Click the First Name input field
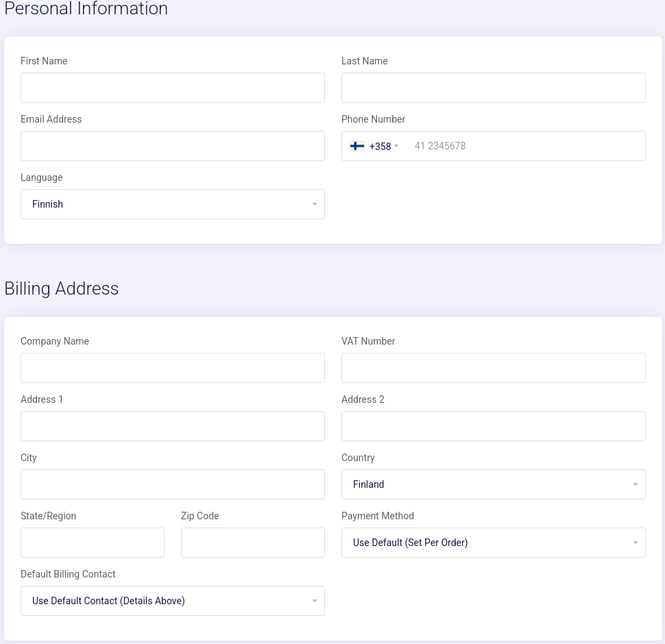This screenshot has height=644, width=665. click(173, 88)
